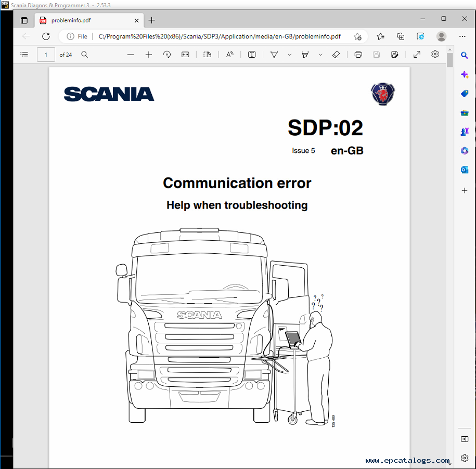The height and width of the screenshot is (469, 476).
Task: Open the Shopping tag sidebar icon
Action: pos(465,94)
